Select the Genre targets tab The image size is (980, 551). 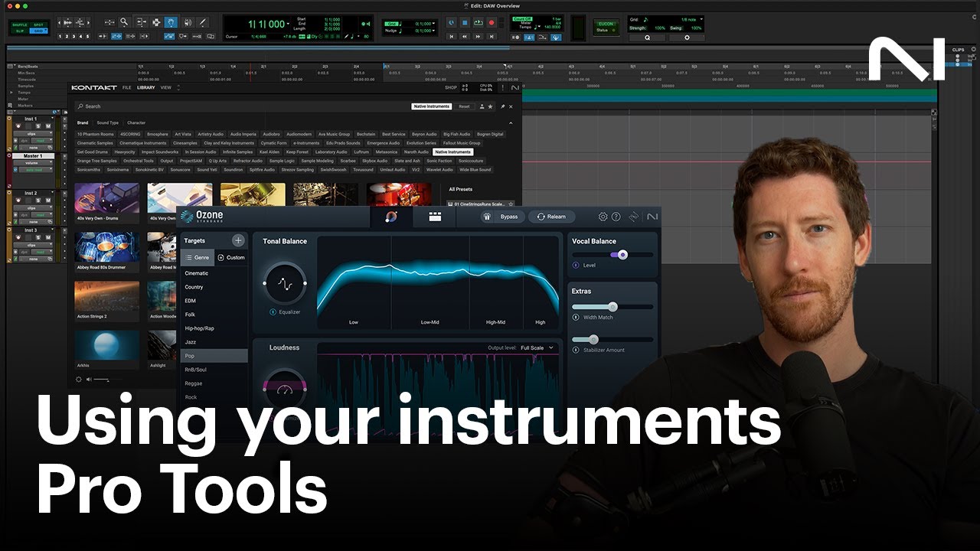(198, 257)
